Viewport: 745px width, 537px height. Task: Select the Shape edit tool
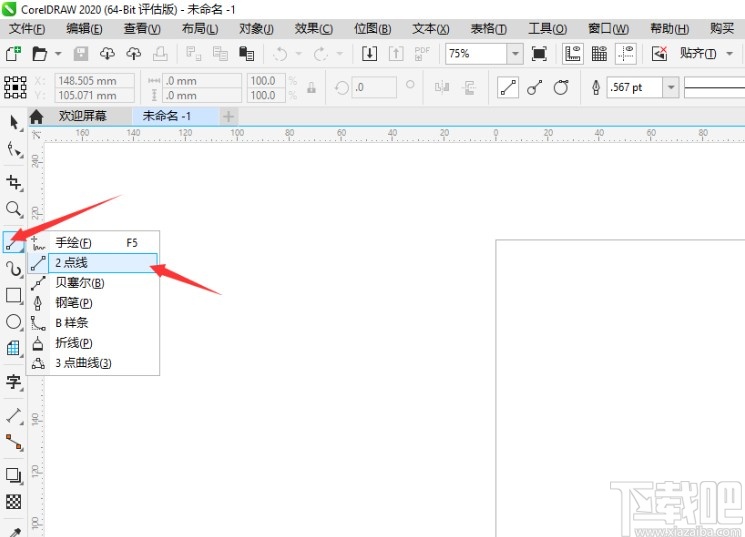pyautogui.click(x=14, y=150)
